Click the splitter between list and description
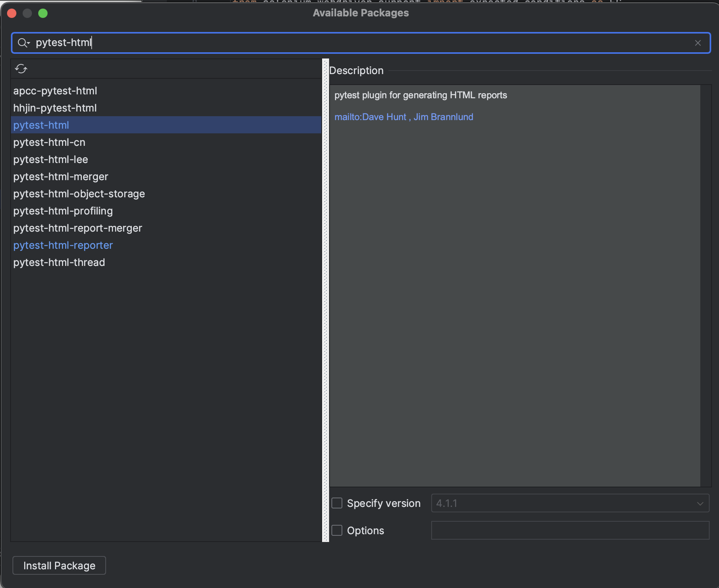 pyautogui.click(x=326, y=300)
